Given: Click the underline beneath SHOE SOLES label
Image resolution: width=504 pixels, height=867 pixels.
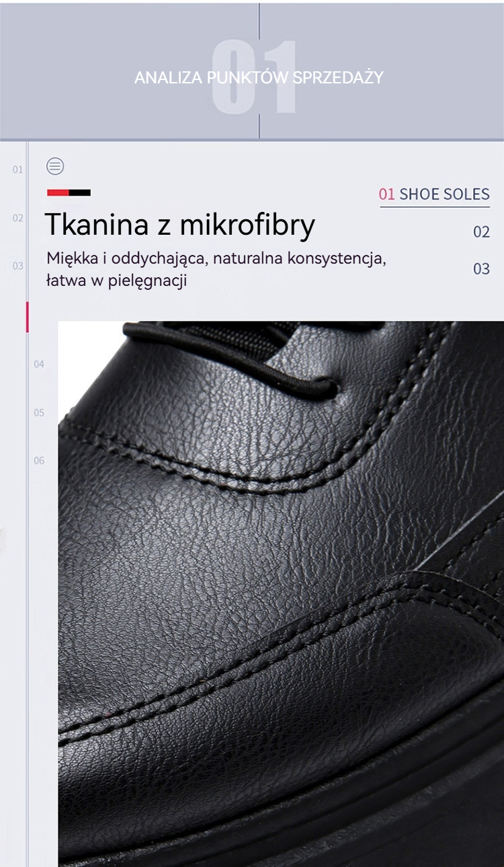Looking at the screenshot, I should click(435, 206).
